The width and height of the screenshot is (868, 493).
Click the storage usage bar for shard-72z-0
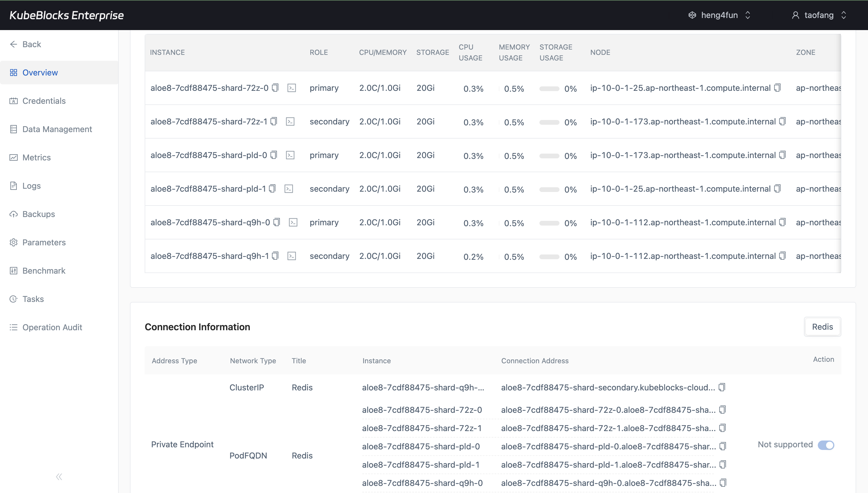tap(549, 89)
